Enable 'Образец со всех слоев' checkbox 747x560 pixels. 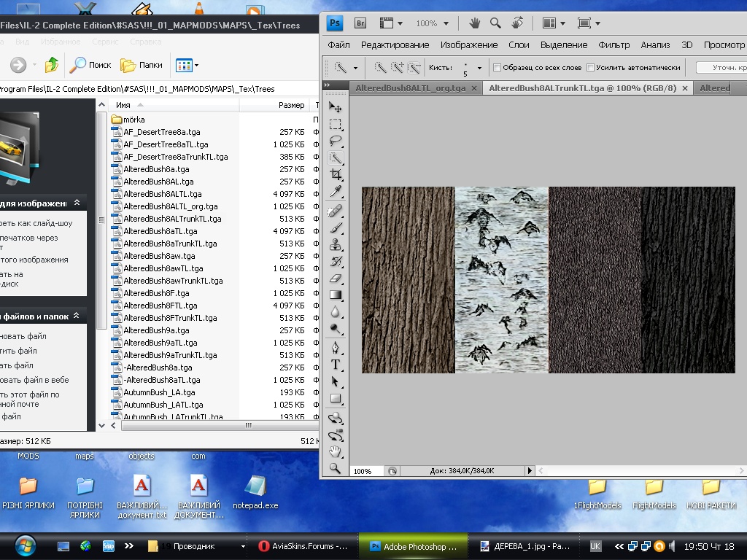tap(498, 68)
